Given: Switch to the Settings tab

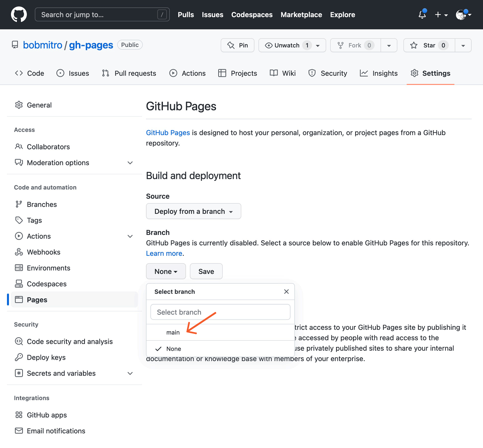Looking at the screenshot, I should tap(430, 73).
